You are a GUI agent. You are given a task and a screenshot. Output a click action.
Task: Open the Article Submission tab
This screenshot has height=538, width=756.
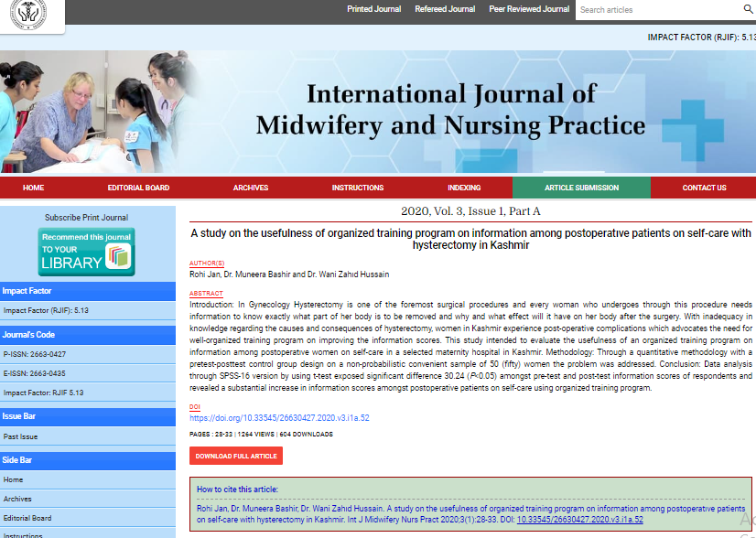coord(581,188)
